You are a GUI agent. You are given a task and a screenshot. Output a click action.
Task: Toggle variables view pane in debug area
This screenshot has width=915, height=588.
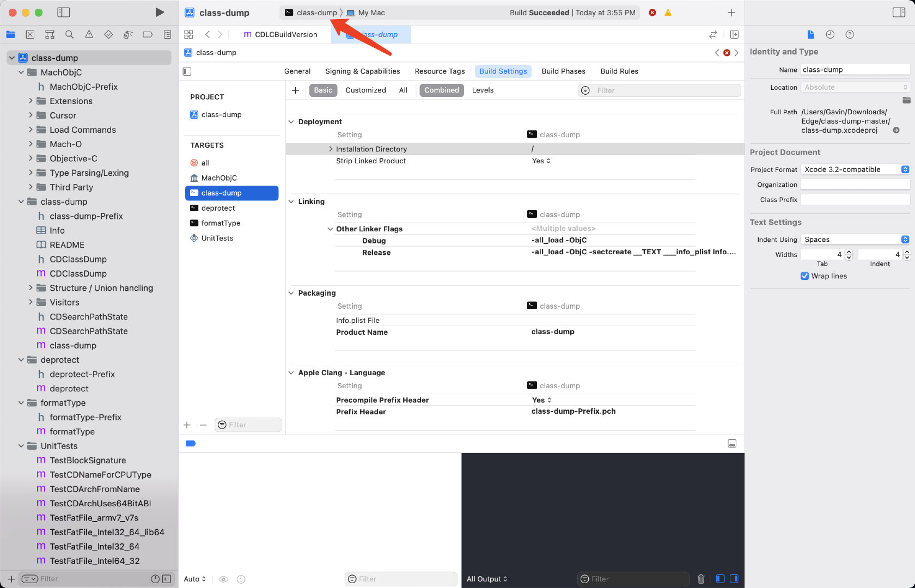[720, 579]
